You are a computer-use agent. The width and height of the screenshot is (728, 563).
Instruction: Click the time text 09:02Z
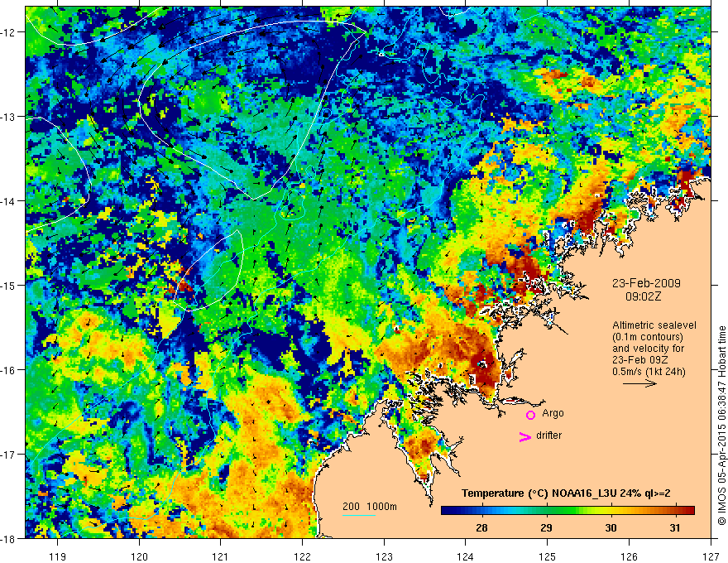tap(643, 296)
